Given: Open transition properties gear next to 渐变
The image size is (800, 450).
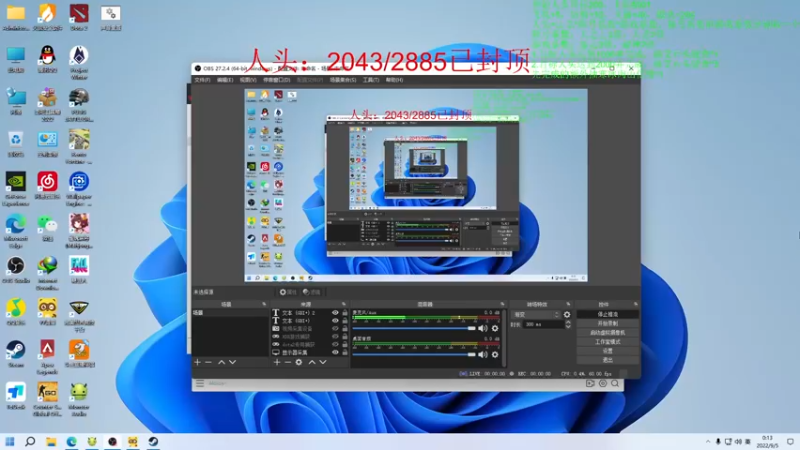Looking at the screenshot, I should [567, 315].
